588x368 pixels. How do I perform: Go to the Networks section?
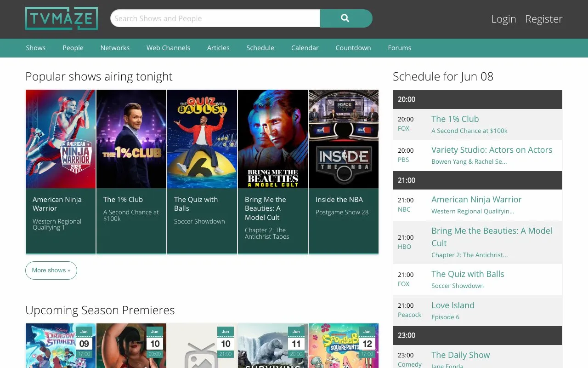(x=115, y=48)
